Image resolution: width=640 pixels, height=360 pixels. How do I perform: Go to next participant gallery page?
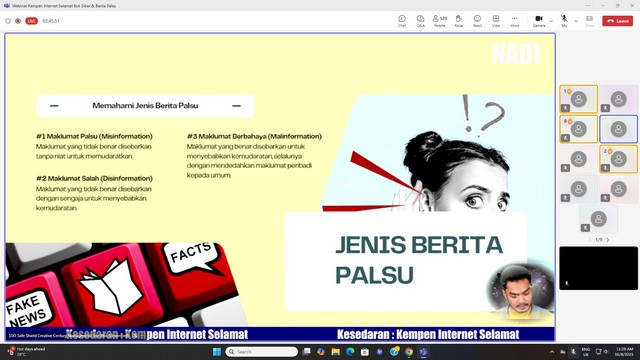[608, 240]
